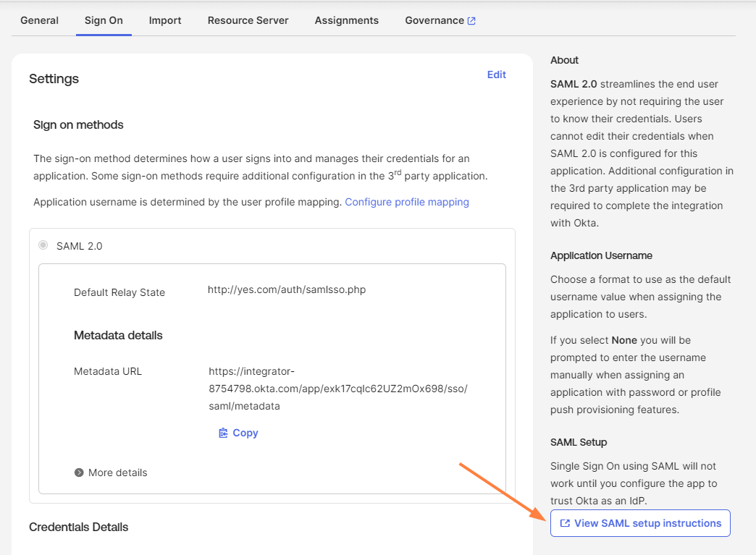Click the Metadata URL value text
This screenshot has width=756, height=555.
point(338,389)
